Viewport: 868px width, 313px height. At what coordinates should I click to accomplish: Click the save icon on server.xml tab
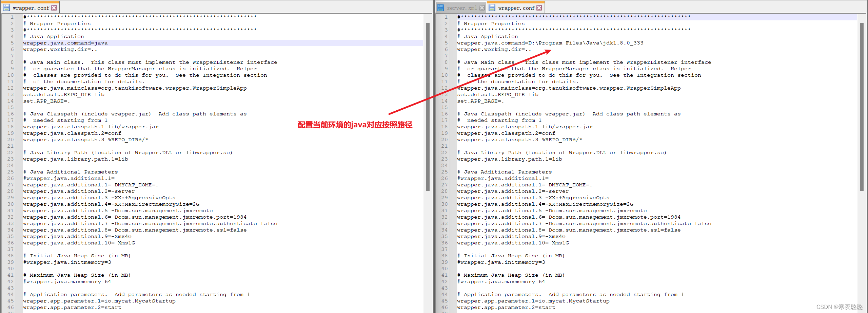pos(440,7)
